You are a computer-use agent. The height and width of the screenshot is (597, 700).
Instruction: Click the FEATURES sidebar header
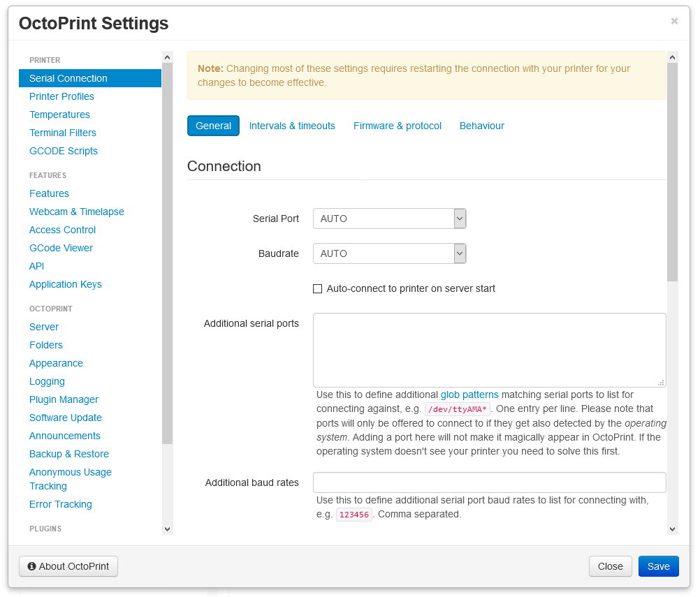click(48, 175)
